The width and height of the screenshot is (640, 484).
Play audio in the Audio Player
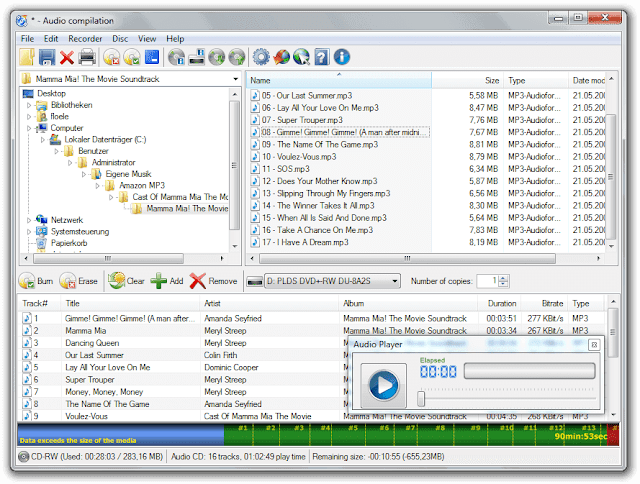(383, 385)
